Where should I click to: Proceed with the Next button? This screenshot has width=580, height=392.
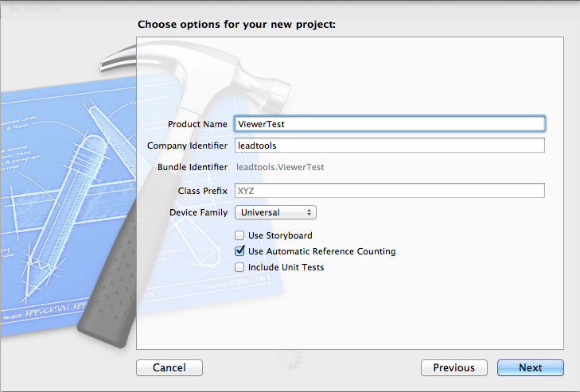point(531,367)
